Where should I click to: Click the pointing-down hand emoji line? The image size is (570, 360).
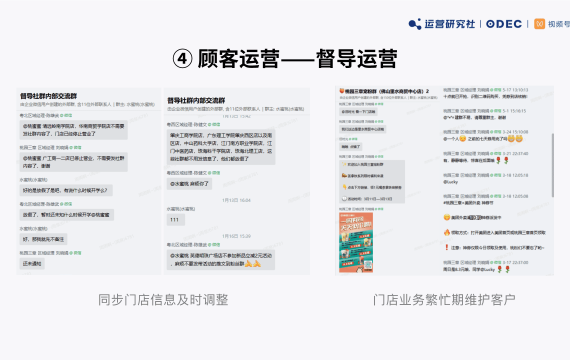pos(372,187)
